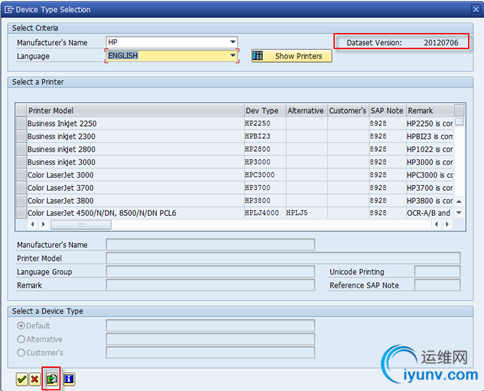
Task: Click the Alternative column header
Action: tap(307, 110)
